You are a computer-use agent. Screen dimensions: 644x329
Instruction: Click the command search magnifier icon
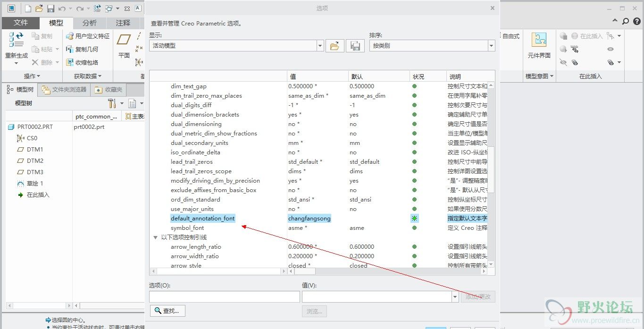pyautogui.click(x=625, y=21)
